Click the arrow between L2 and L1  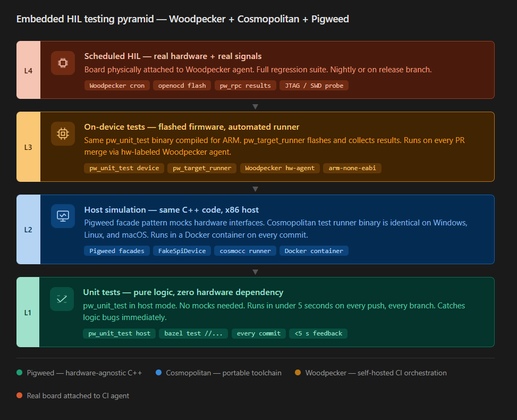tap(255, 272)
